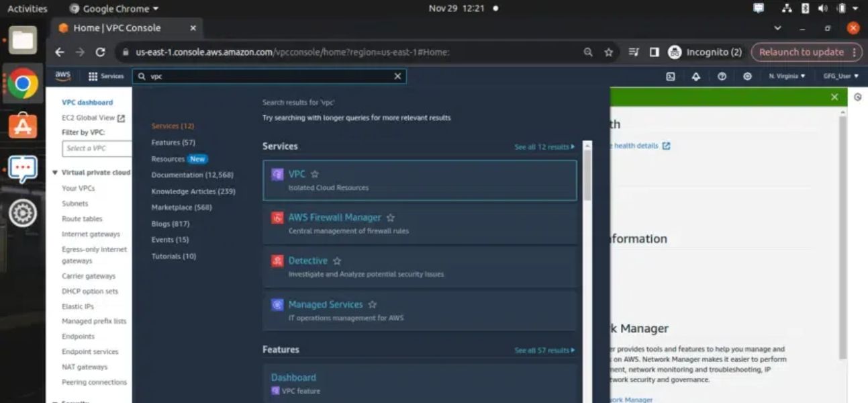Favorite the AWS Firewall Manager star

pyautogui.click(x=391, y=218)
